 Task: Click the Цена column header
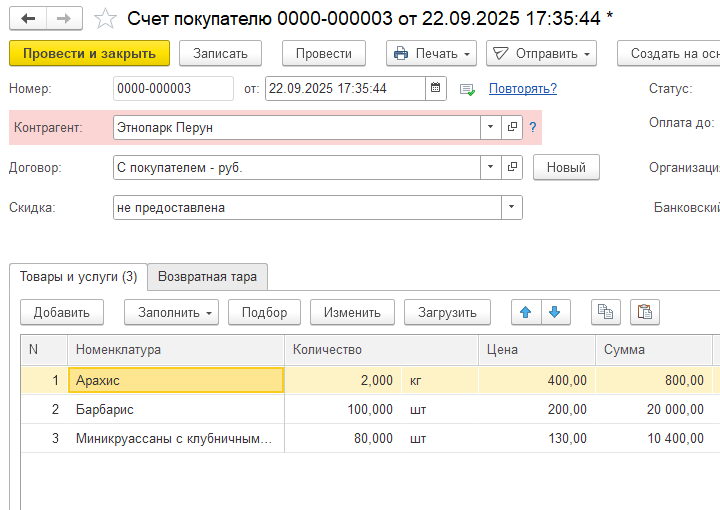click(537, 350)
